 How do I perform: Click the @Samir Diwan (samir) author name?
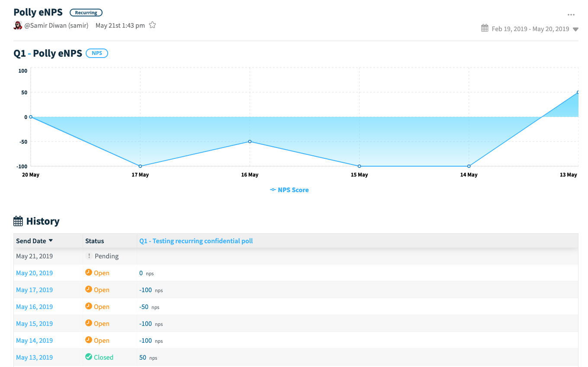pyautogui.click(x=56, y=26)
